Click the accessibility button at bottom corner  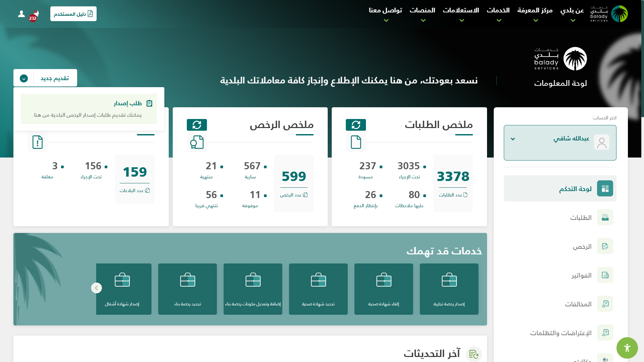click(x=627, y=348)
